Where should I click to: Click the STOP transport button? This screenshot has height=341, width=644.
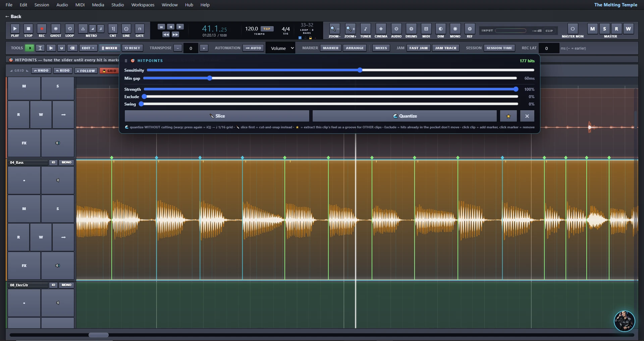(29, 29)
